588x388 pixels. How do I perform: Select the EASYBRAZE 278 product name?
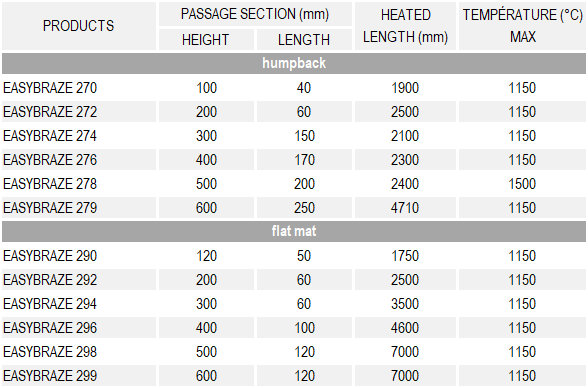tap(50, 184)
